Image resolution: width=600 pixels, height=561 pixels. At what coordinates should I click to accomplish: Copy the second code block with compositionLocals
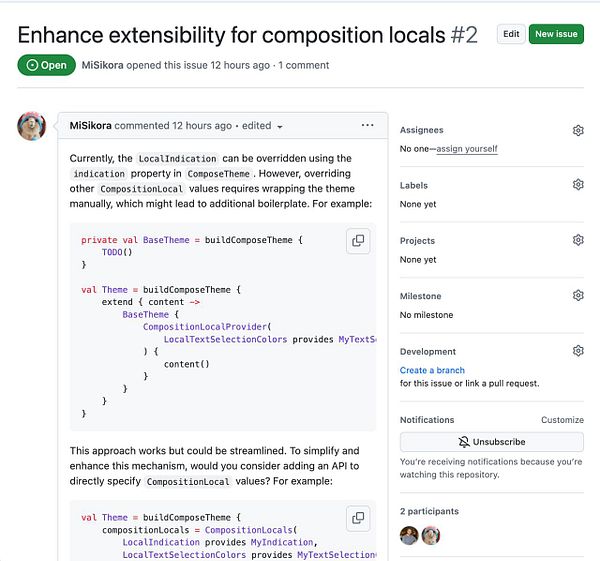[x=358, y=518]
